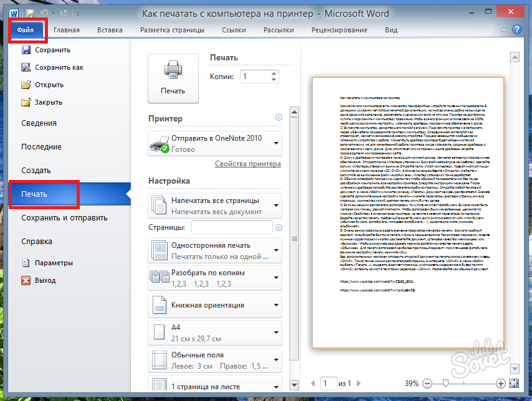Image resolution: width=532 pixels, height=401 pixels.
Task: Click the Страницы input field
Action: 232,227
